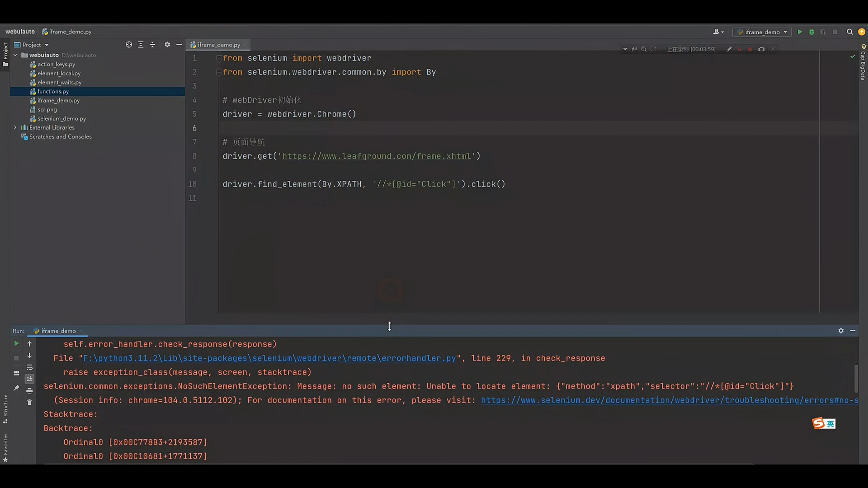Close the iframe_demo.py editor tab

[x=245, y=45]
